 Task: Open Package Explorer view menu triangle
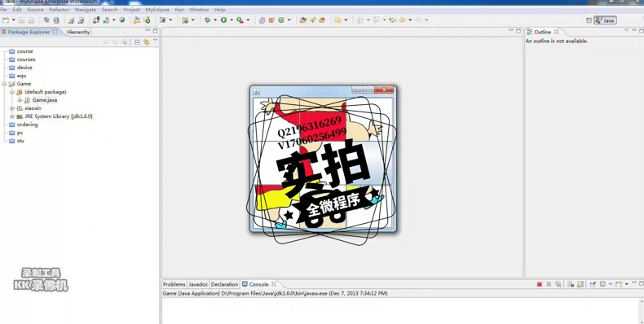[155, 41]
